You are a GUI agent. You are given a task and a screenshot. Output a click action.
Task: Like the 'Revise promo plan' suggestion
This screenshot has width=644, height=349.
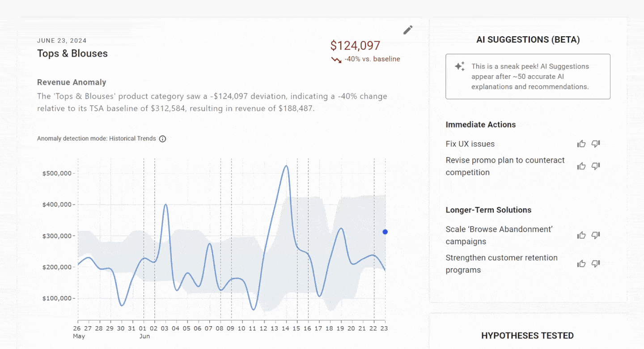[581, 166]
